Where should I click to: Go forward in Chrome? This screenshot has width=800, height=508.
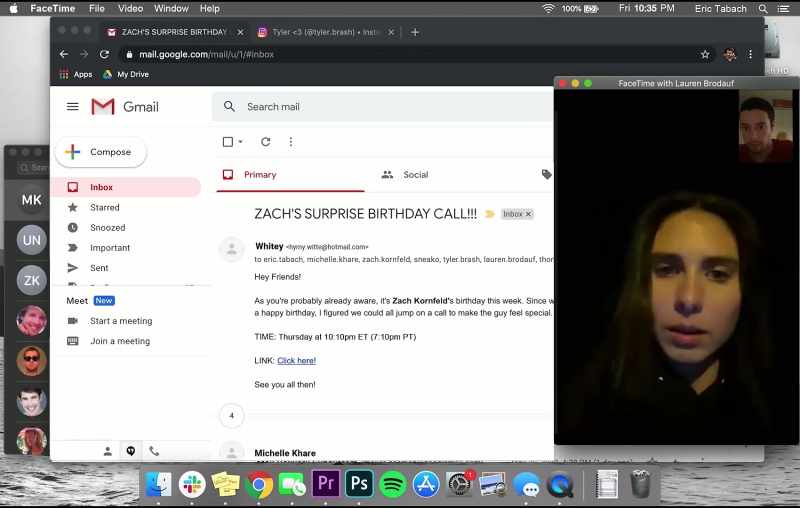[x=84, y=54]
